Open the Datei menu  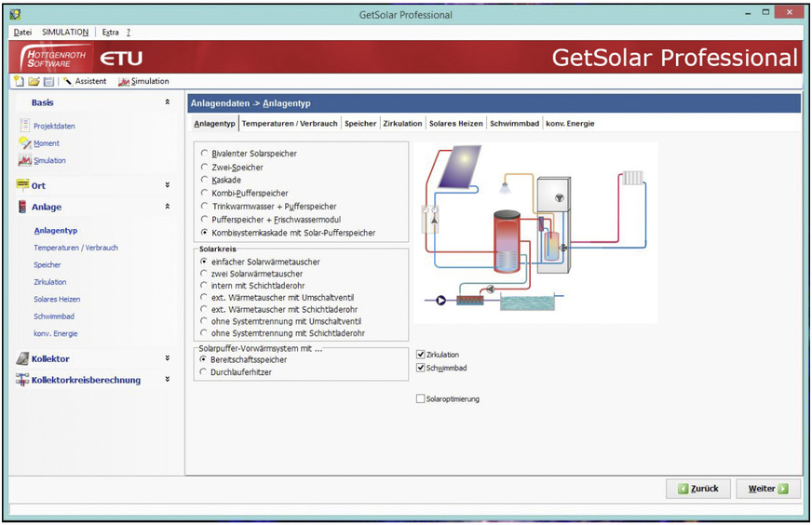[22, 33]
